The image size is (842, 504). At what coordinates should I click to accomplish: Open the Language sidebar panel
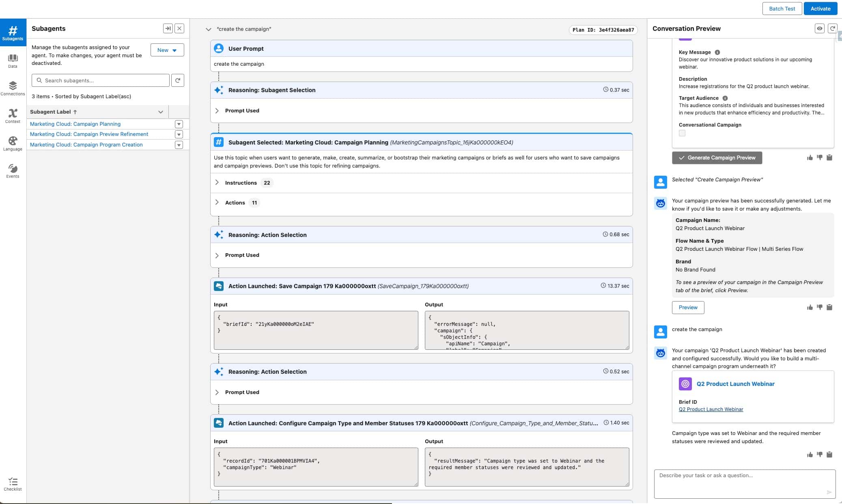13,143
